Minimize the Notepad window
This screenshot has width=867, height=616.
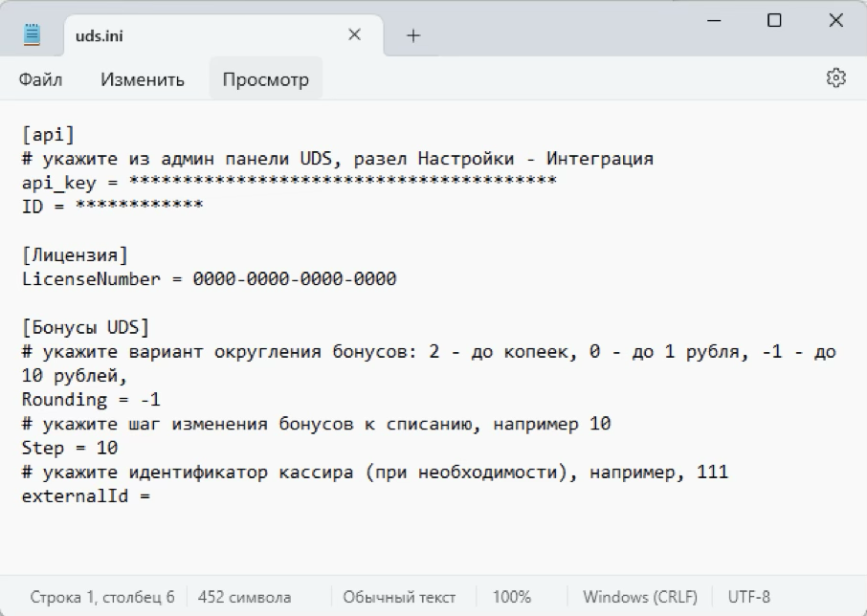[714, 20]
